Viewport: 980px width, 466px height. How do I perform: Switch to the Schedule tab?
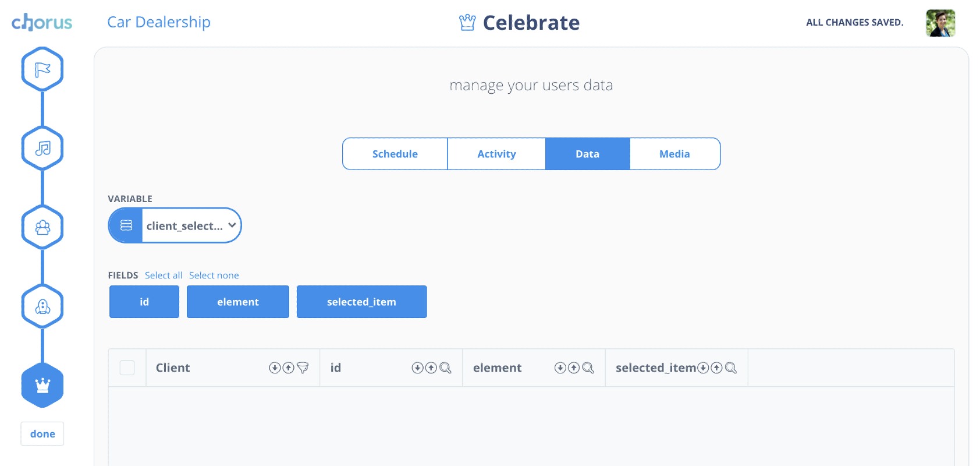[x=395, y=154]
